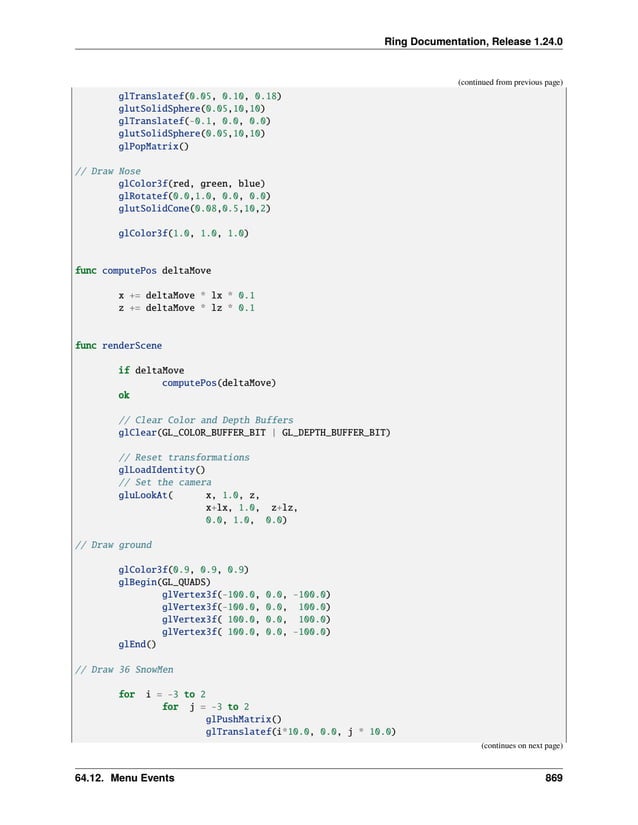Click 'glutSolidCone(0.08,0.5,10,2)' line
This screenshot has width=638, height=825.
(195, 208)
